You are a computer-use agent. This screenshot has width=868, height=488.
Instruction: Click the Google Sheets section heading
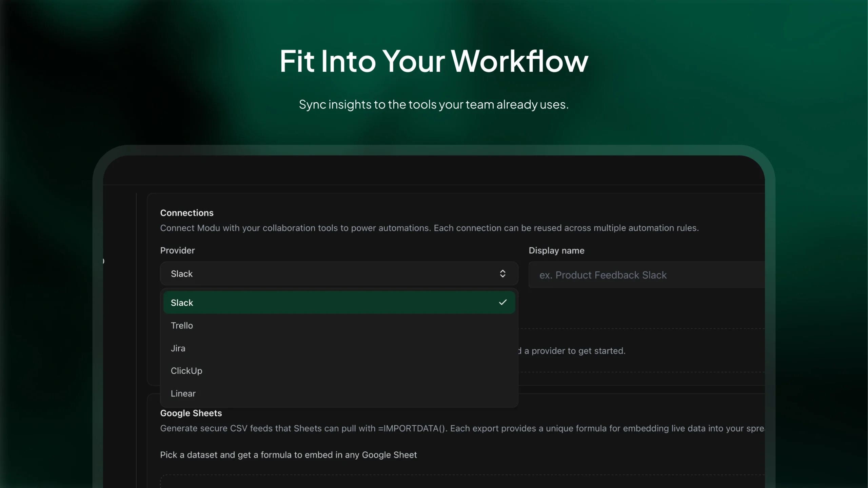pos(191,413)
